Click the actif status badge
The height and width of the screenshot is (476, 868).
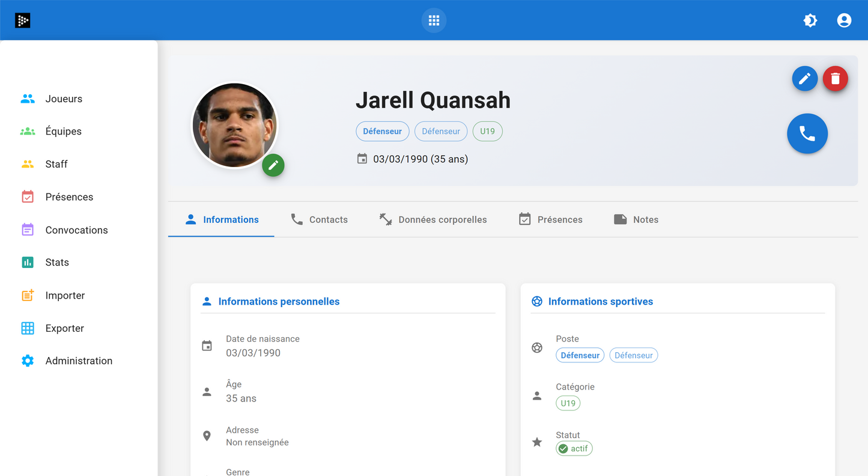[x=574, y=448]
